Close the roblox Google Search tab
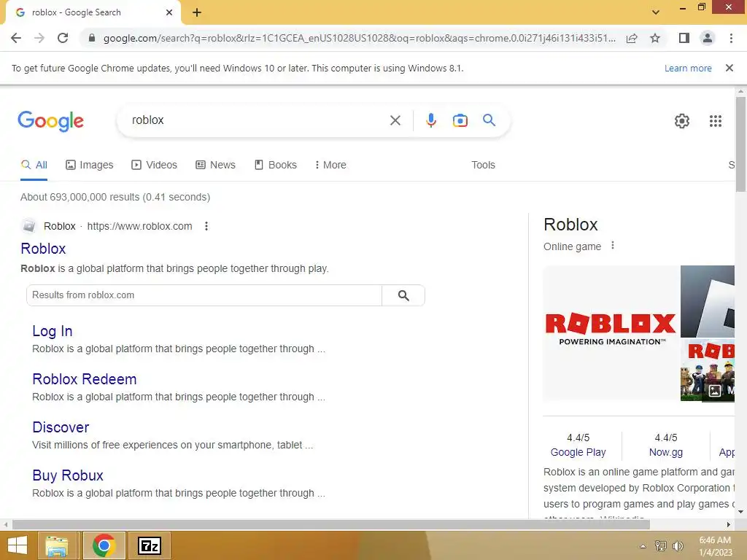747x560 pixels. point(169,12)
